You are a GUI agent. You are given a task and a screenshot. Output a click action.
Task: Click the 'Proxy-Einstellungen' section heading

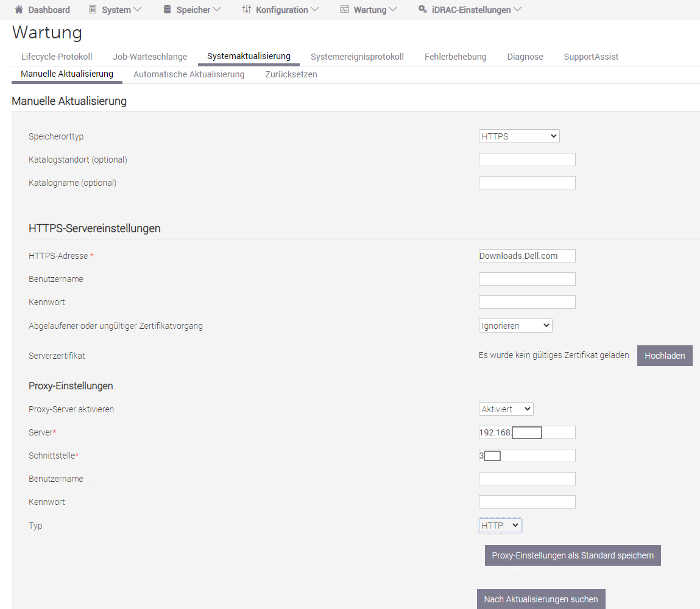(x=71, y=386)
